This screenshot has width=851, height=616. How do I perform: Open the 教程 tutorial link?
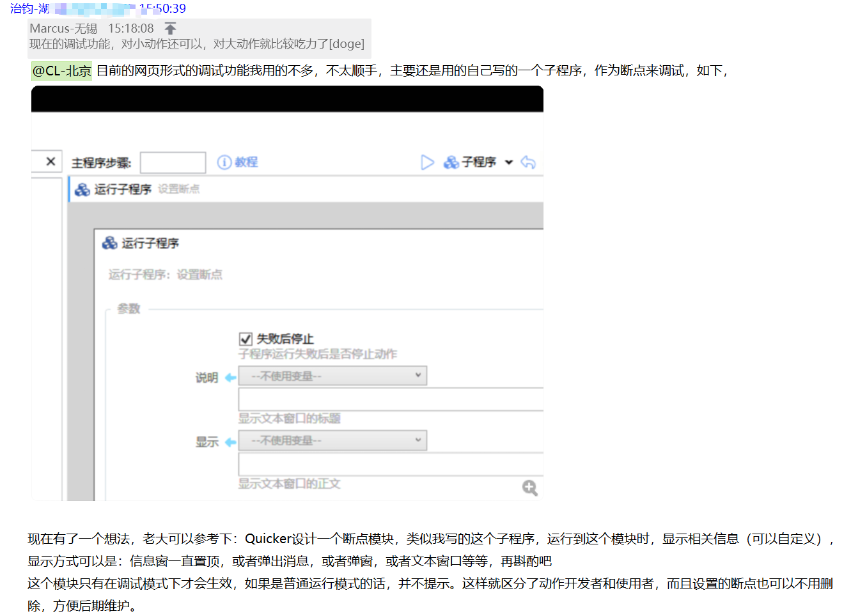click(246, 162)
